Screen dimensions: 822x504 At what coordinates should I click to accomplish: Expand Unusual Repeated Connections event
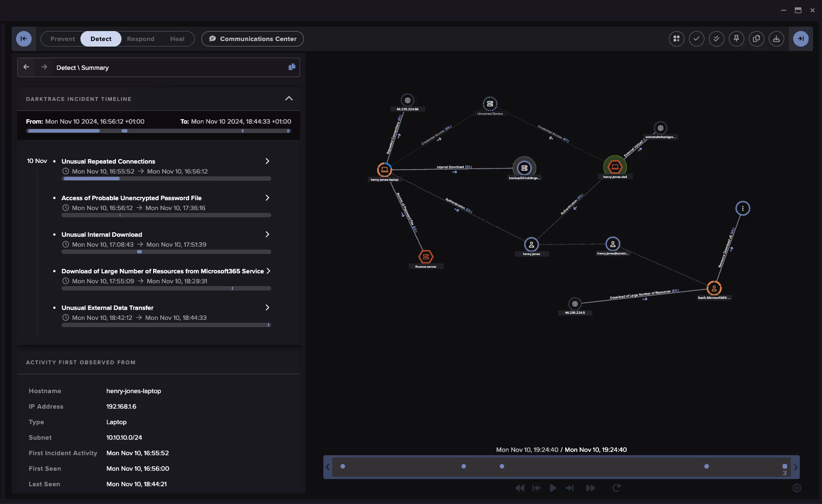(x=267, y=161)
